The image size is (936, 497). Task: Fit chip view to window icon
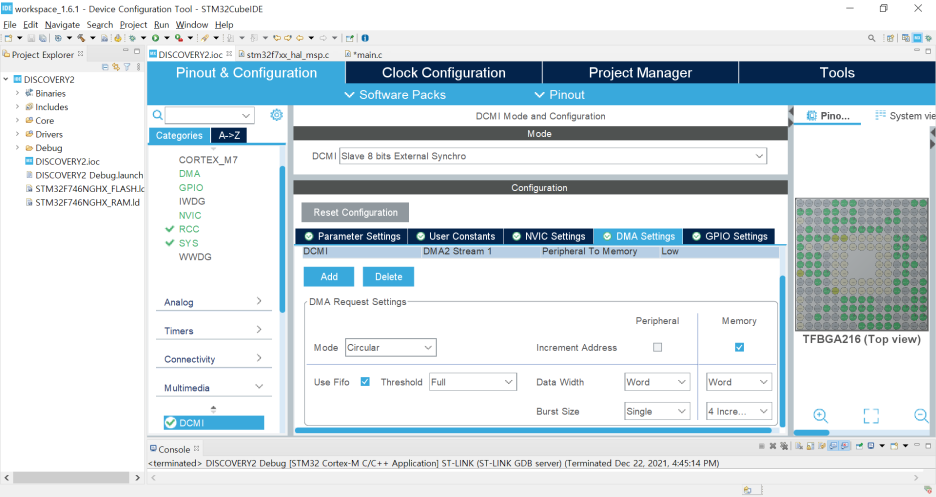tap(871, 415)
